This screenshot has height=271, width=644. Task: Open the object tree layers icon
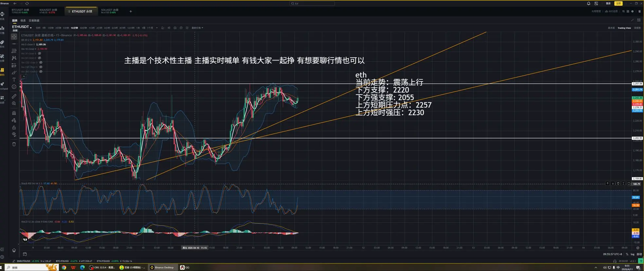[x=14, y=250]
